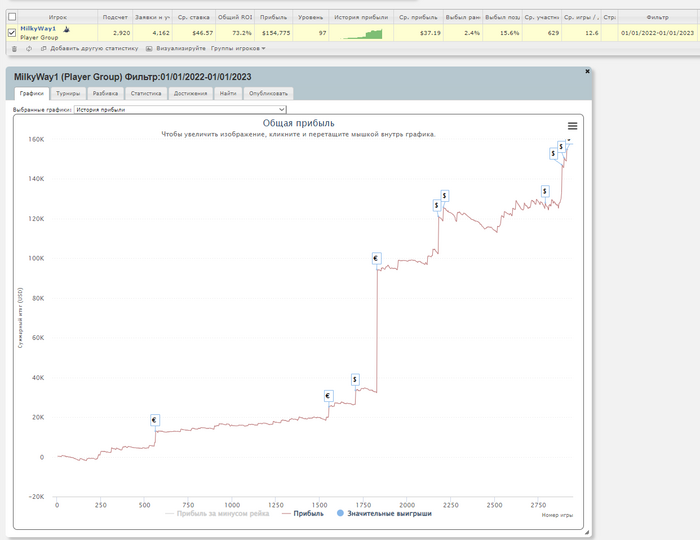
Task: Sort by the Ср. прибыль column header
Action: pos(418,17)
